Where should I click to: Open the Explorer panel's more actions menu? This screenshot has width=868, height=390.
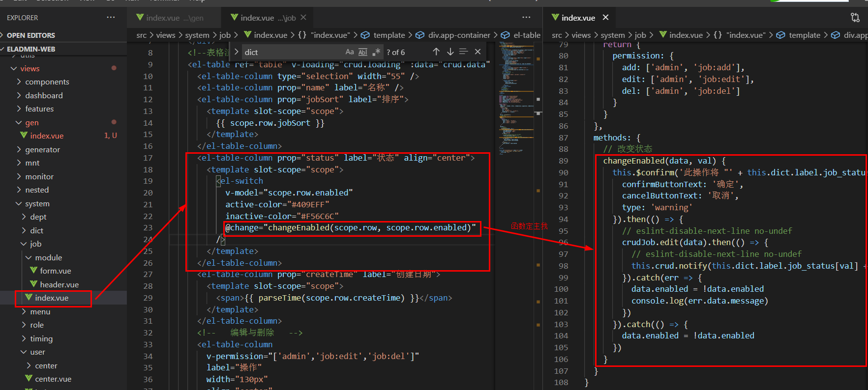pyautogui.click(x=111, y=17)
